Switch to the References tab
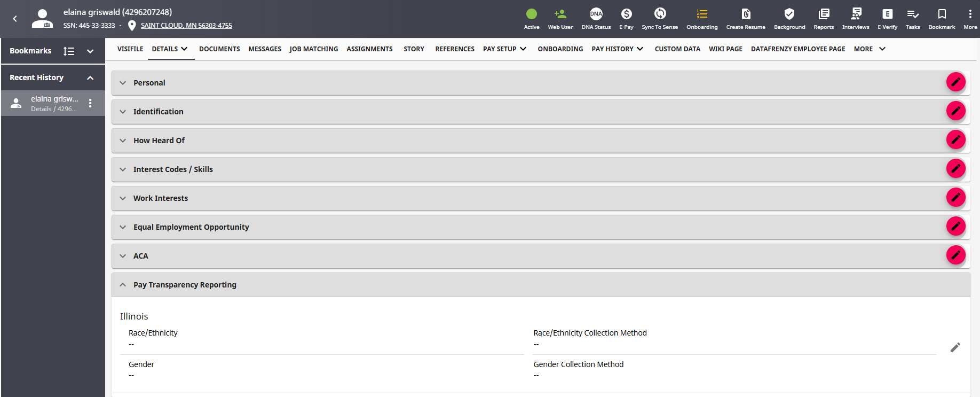 [455, 49]
